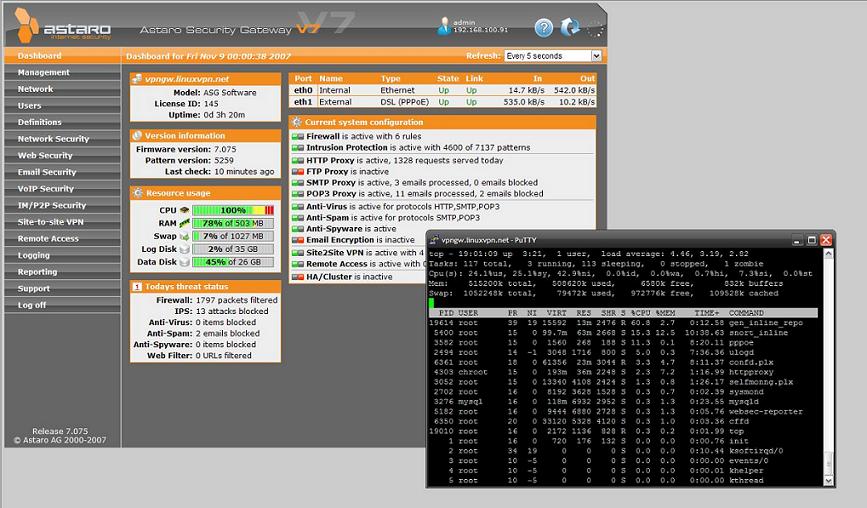This screenshot has height=508, width=867.
Task: Click the Firmware version 7.075 value
Action: click(225, 149)
